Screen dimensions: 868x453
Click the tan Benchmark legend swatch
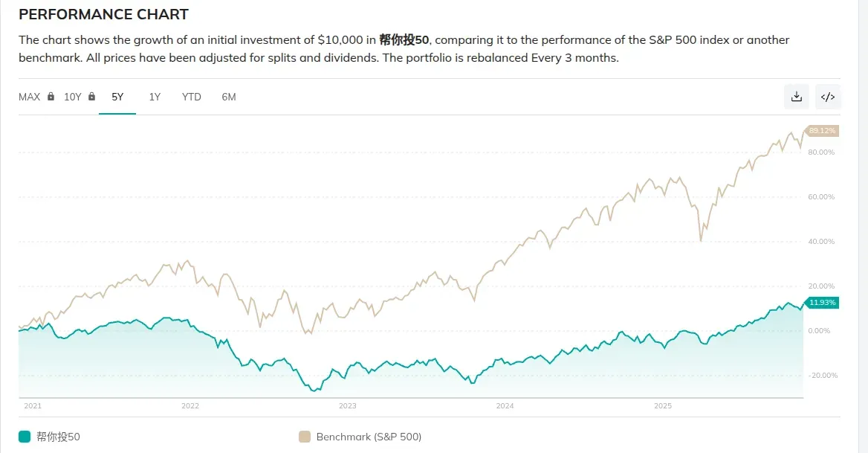[305, 437]
